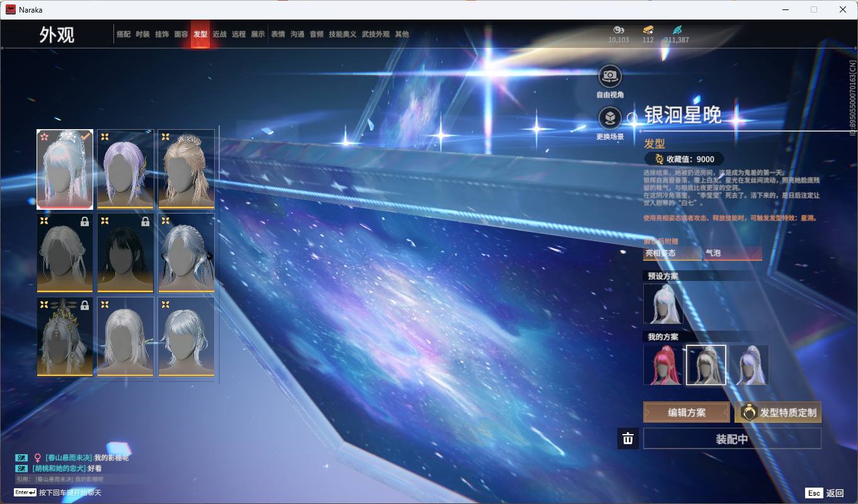The height and width of the screenshot is (504, 858).
Task: Select the blonde updo hairstyle thumbnail
Action: pos(186,169)
